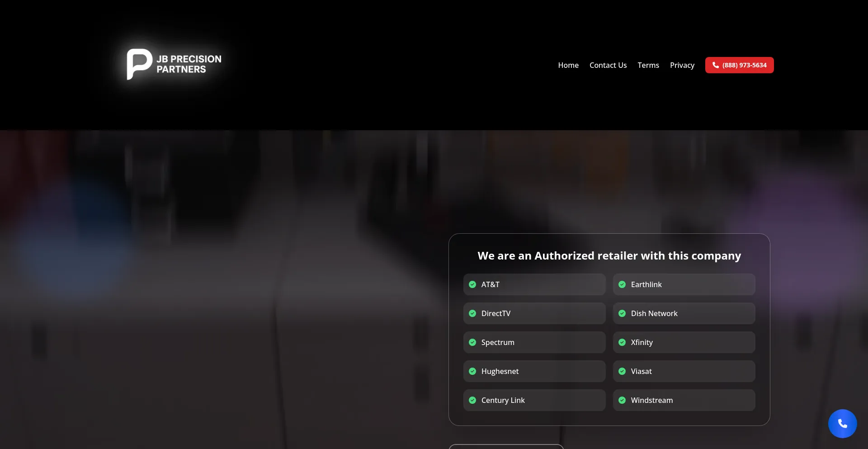Select the Spectrum provider item

tap(534, 342)
